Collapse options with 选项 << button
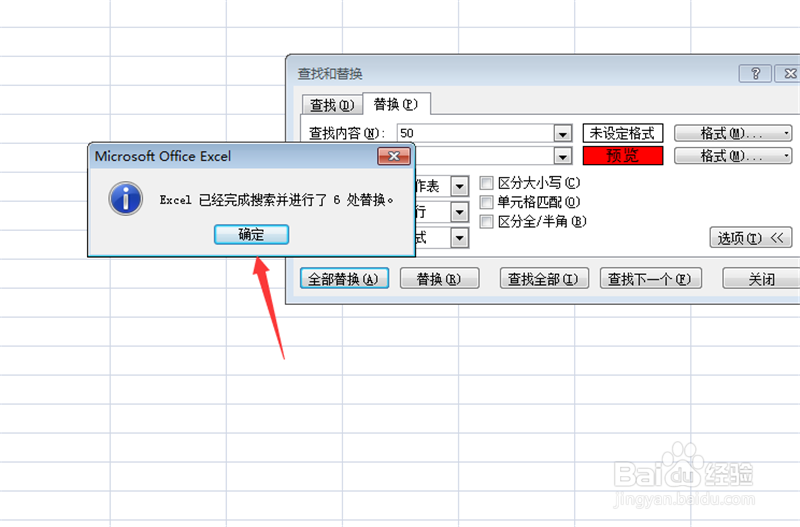Viewport: 800px width, 527px height. (x=751, y=238)
